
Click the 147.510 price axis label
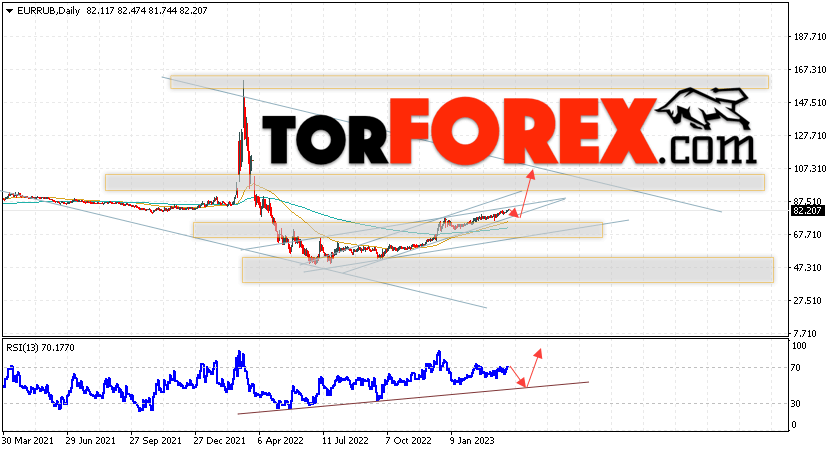pos(809,103)
